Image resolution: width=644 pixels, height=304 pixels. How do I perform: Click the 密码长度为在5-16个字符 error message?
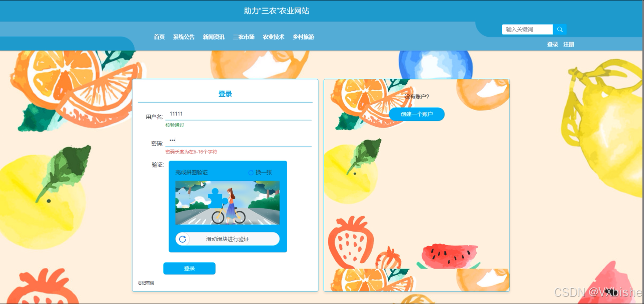click(x=191, y=152)
